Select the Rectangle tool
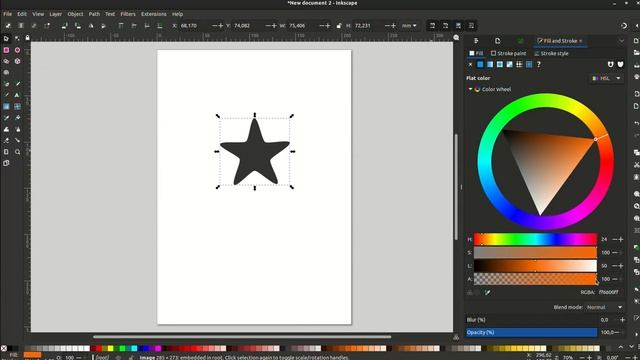This screenshot has width=640, height=360. point(6,50)
